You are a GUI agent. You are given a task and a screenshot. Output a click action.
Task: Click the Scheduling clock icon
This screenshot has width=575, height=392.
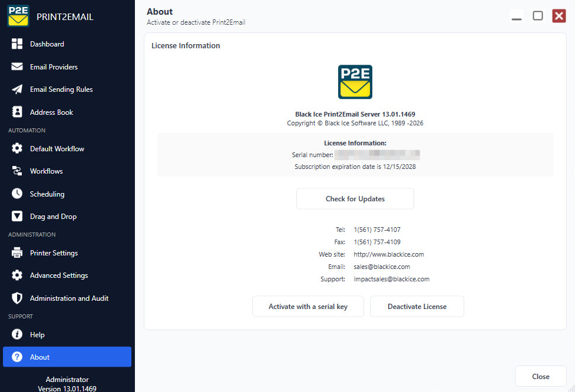[x=17, y=194]
